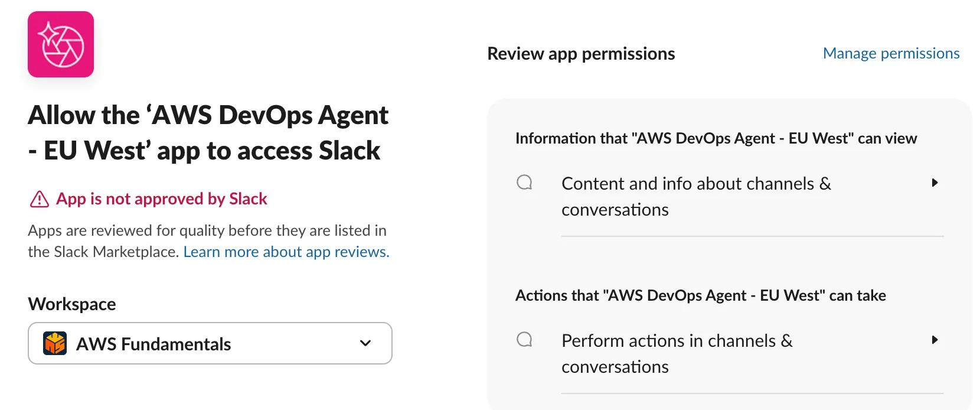980x410 pixels.
Task: Click the Allow the AWS DevOps Agent heading
Action: pos(208,132)
